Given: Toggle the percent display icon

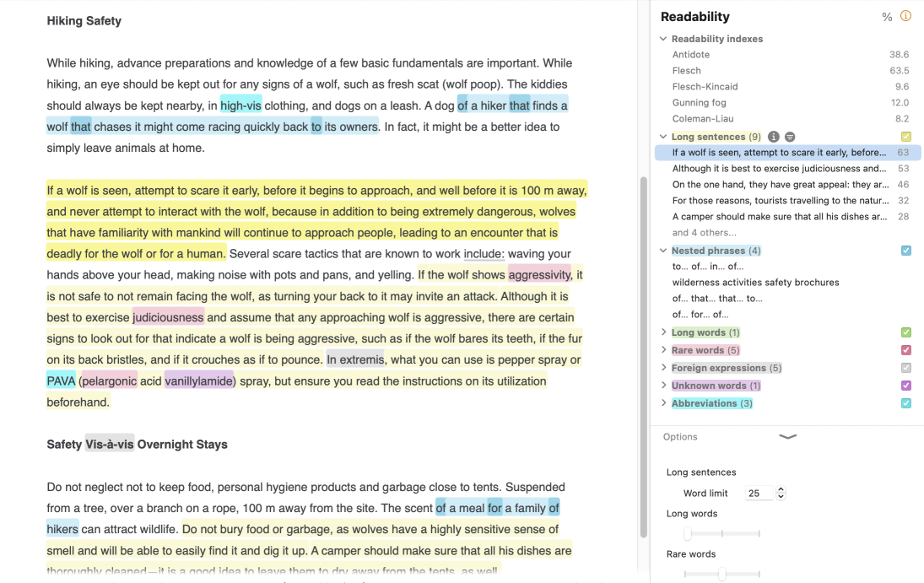Looking at the screenshot, I should (x=887, y=17).
